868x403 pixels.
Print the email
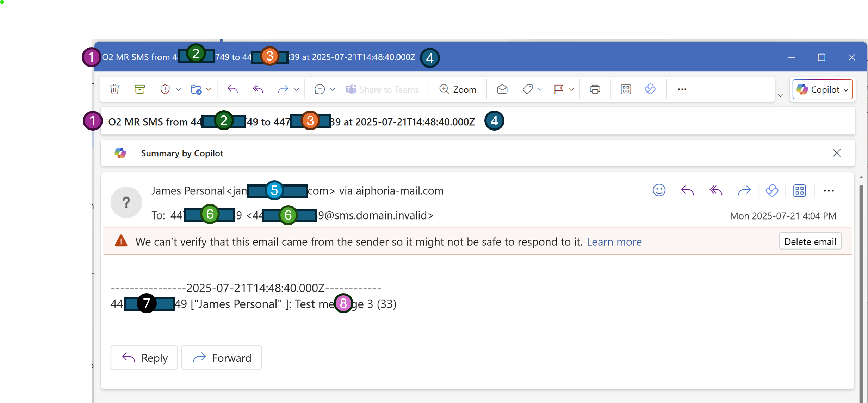[595, 89]
